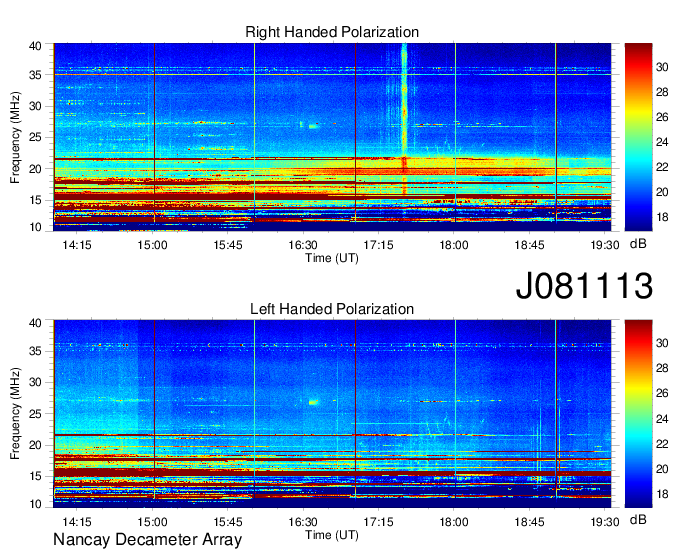
Task: Click the 26 dB tick on Left Handed color bar
Action: tap(662, 393)
